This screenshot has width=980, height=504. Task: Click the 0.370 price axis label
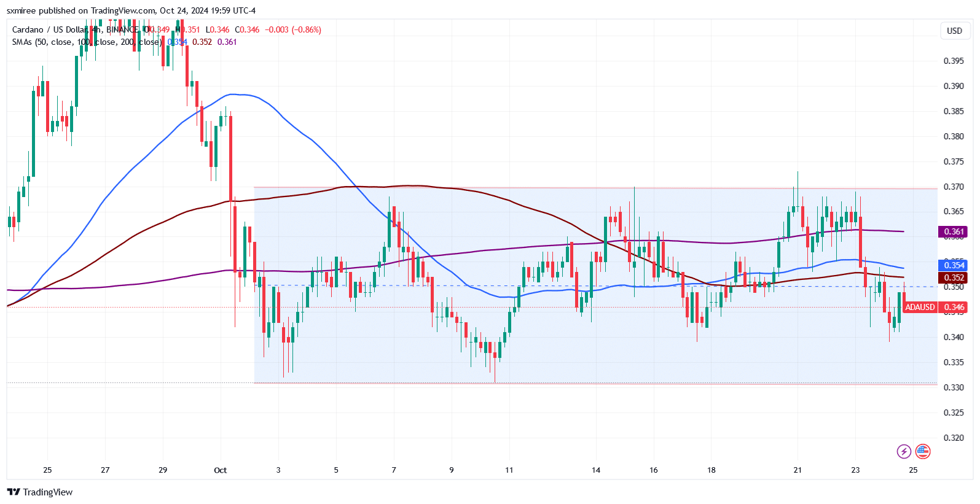pos(954,187)
